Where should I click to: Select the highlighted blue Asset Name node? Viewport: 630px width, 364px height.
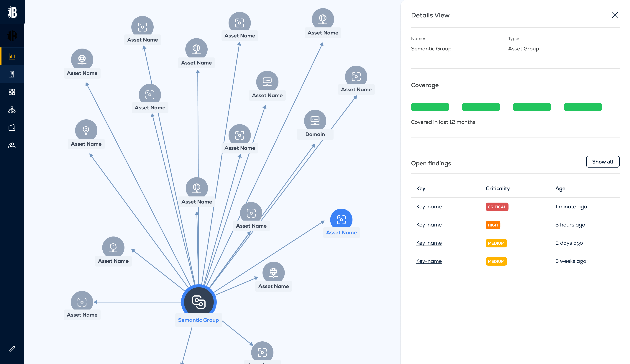coord(341,220)
